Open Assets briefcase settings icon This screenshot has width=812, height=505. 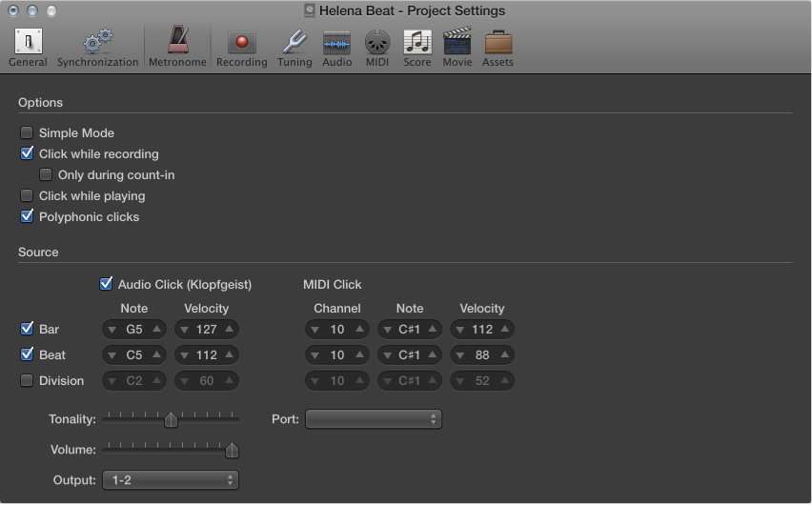498,42
